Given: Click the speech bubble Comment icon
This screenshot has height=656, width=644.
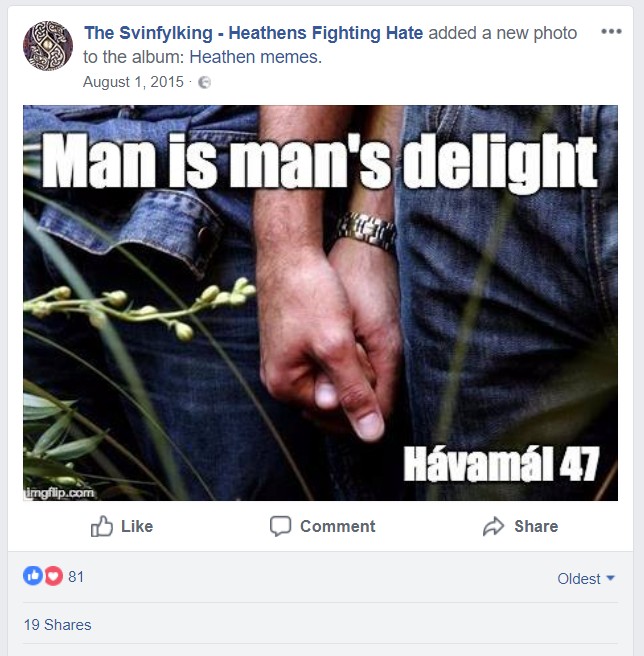Looking at the screenshot, I should 280,526.
